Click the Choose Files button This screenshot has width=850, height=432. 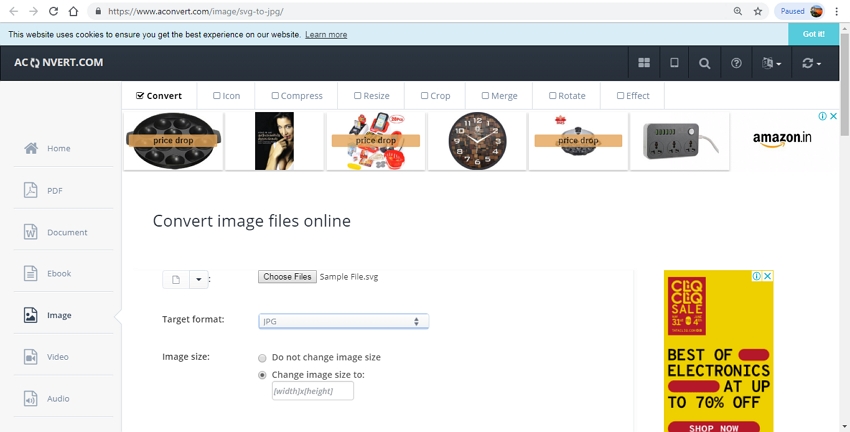point(287,277)
